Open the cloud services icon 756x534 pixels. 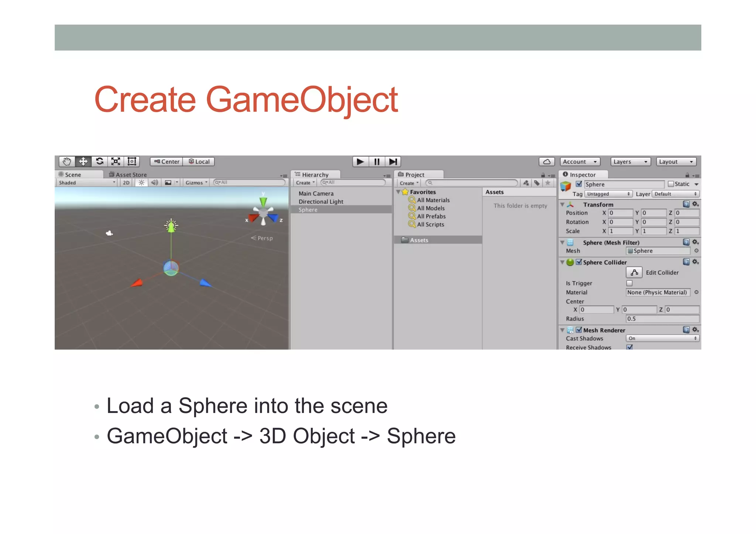(547, 162)
